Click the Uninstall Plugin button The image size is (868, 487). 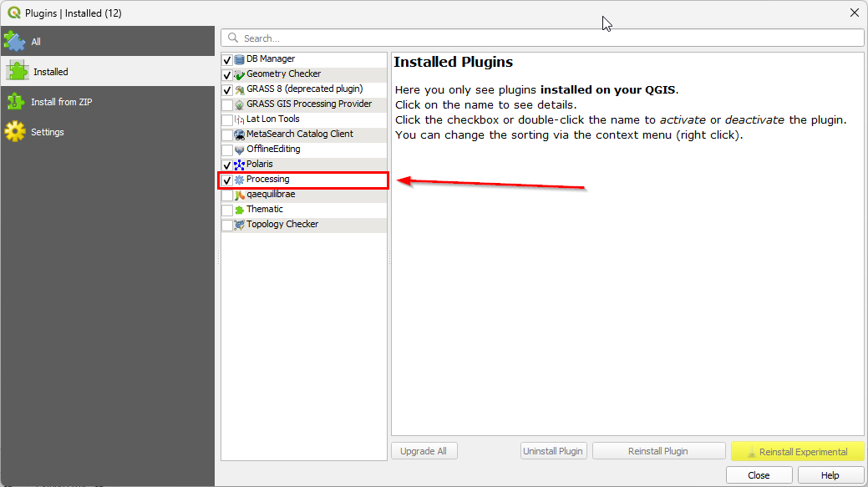(x=553, y=451)
